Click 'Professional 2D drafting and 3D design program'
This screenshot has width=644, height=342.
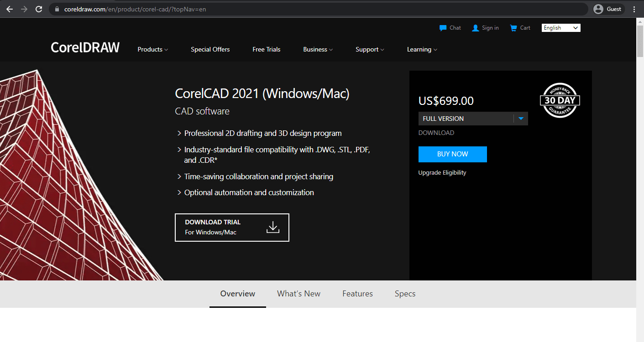[263, 134]
